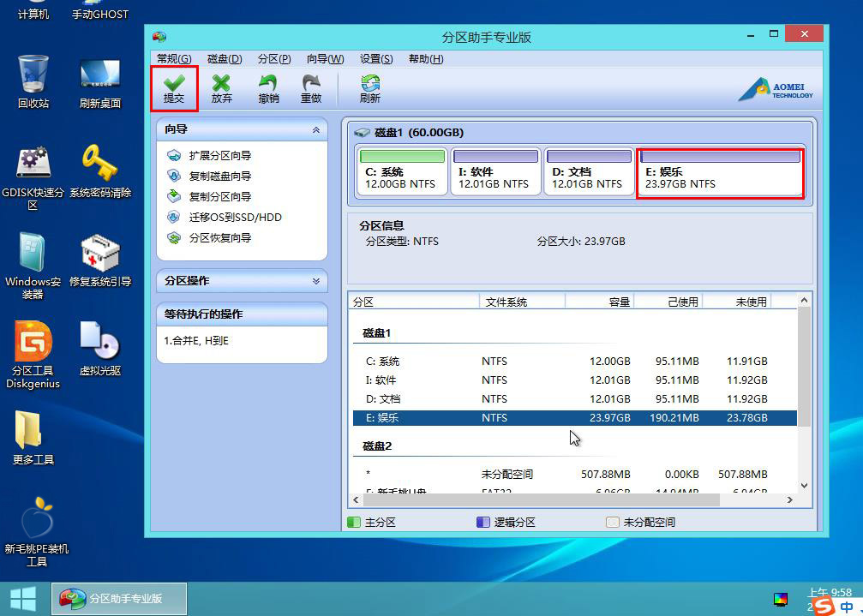The height and width of the screenshot is (616, 863).
Task: Collapse the 向导 panel
Action: point(316,130)
